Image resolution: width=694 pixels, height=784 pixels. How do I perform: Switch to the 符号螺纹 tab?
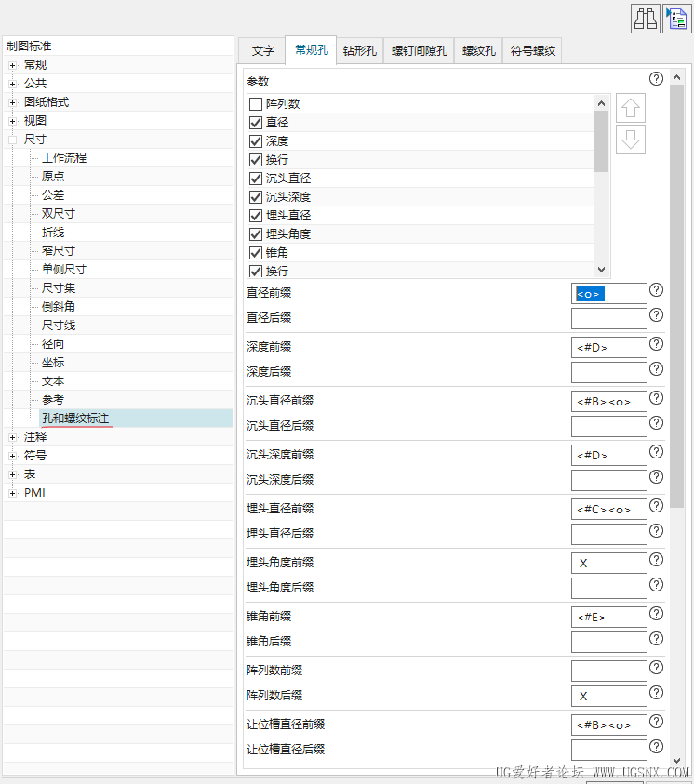pyautogui.click(x=532, y=50)
